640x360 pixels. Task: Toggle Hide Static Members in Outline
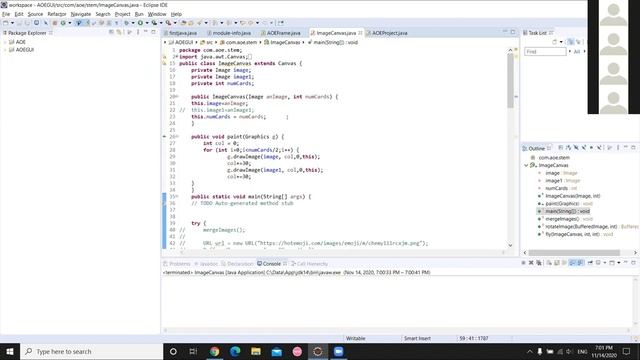pos(584,148)
